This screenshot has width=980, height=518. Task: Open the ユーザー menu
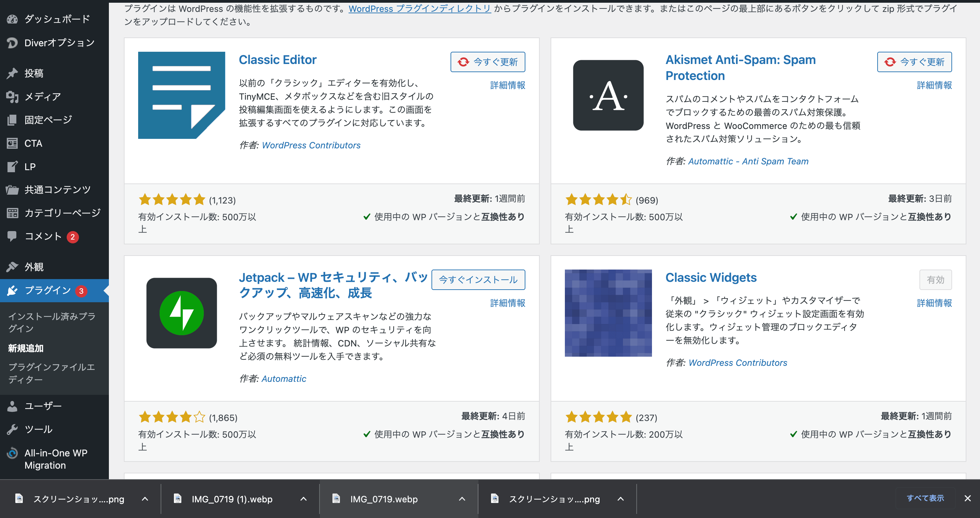[x=54, y=406]
